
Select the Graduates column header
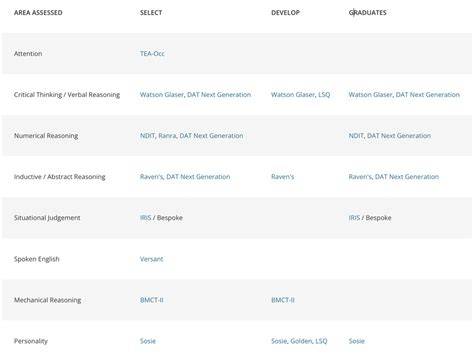pyautogui.click(x=368, y=13)
